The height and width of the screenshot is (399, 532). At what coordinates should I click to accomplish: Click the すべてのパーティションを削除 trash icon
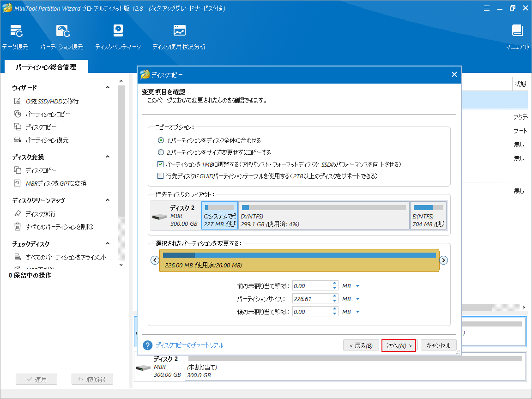click(17, 226)
